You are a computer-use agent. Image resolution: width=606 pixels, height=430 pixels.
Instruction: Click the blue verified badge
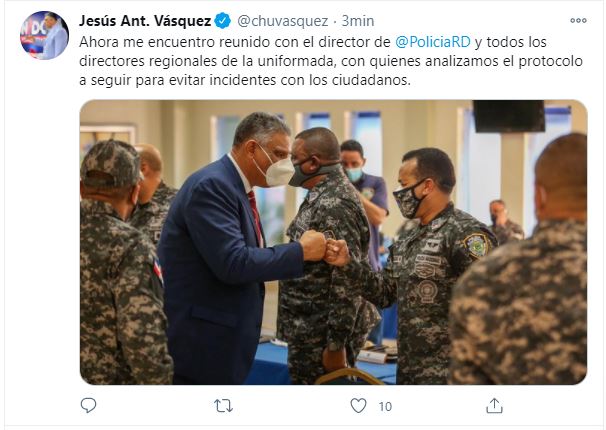tap(223, 20)
